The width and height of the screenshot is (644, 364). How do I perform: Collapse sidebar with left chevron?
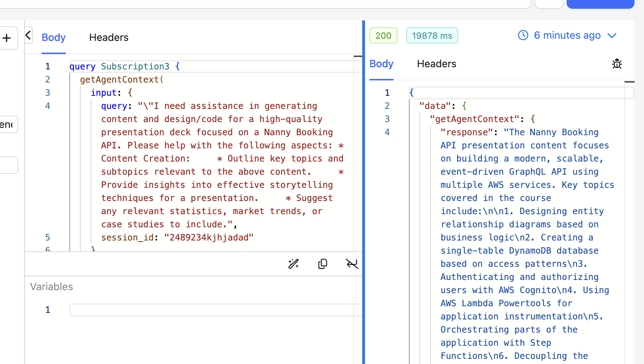pos(28,35)
